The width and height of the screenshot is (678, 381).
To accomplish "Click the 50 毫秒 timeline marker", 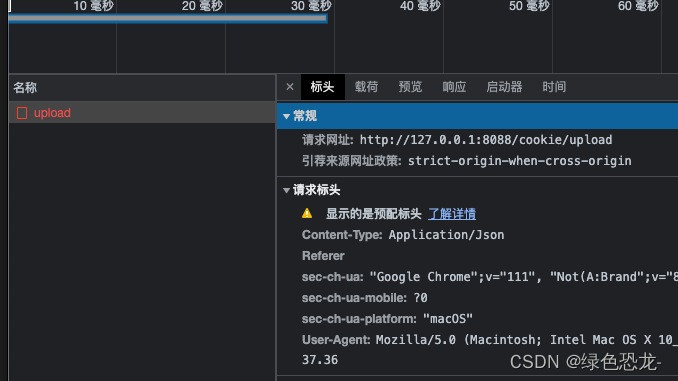I will pos(529,6).
